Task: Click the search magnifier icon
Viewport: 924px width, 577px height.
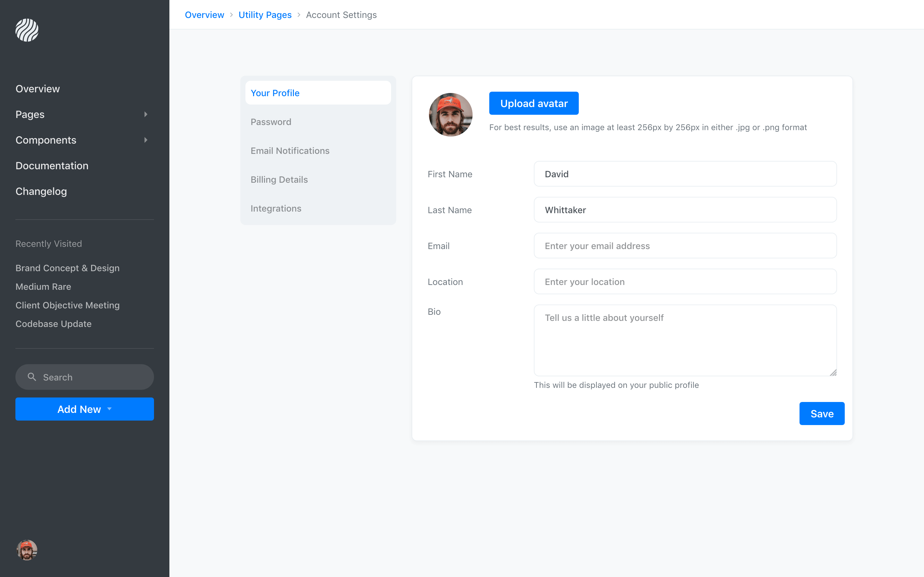Action: (x=32, y=377)
